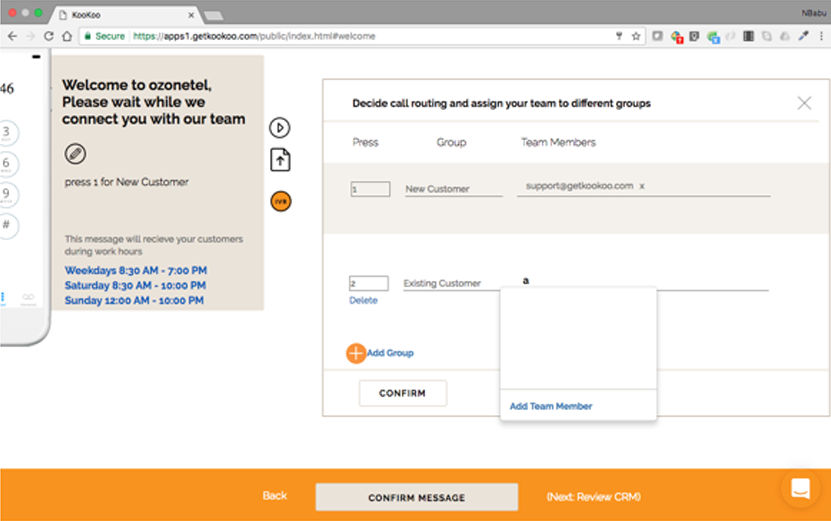Click the CONFIRM button
This screenshot has width=831, height=521.
[x=402, y=393]
